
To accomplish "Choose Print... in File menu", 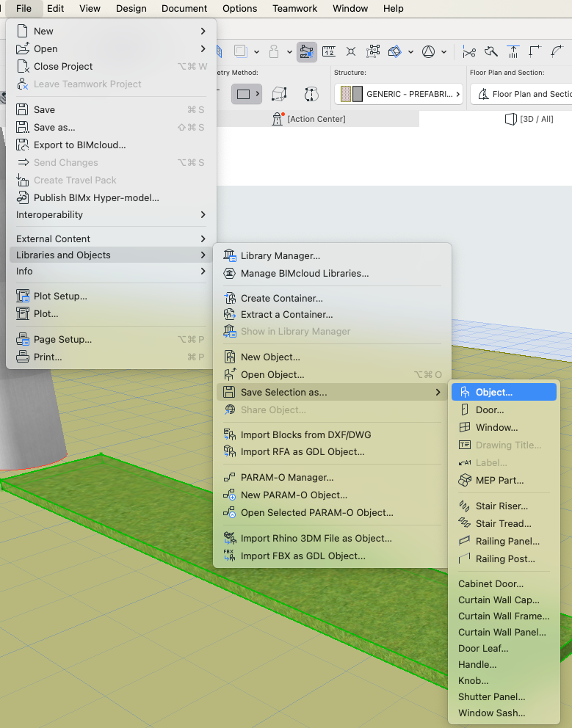I will (x=111, y=357).
